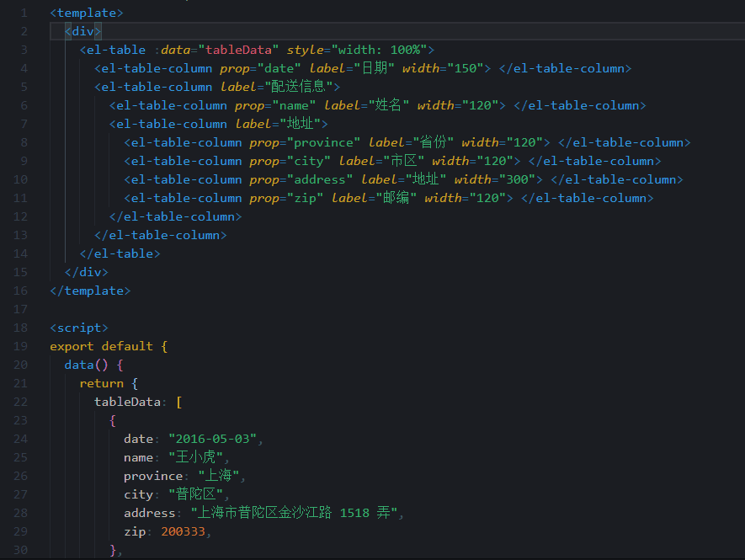Place cursor on the script opening tag
745x560 pixels.
click(x=78, y=327)
